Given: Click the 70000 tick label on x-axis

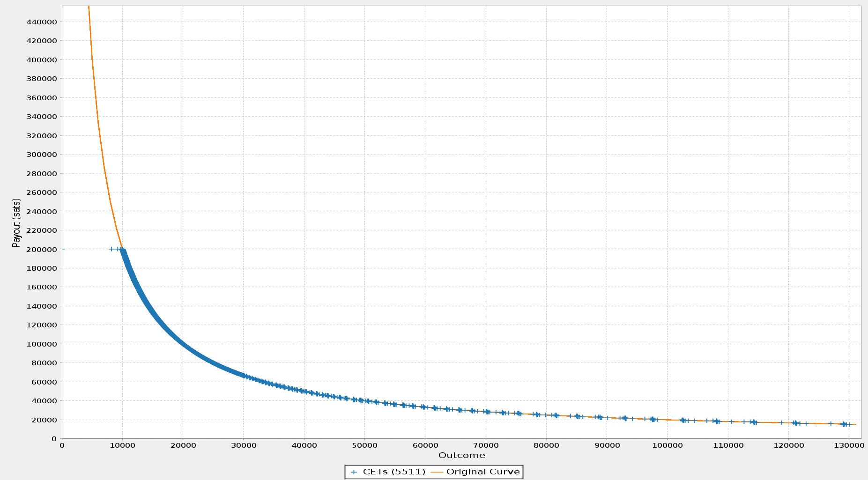Looking at the screenshot, I should point(486,446).
